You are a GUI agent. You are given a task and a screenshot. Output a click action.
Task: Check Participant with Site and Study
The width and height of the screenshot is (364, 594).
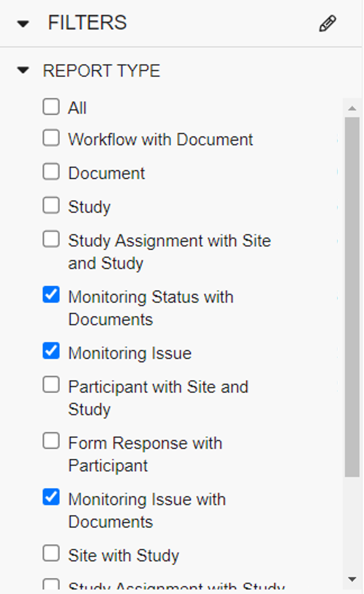point(51,385)
